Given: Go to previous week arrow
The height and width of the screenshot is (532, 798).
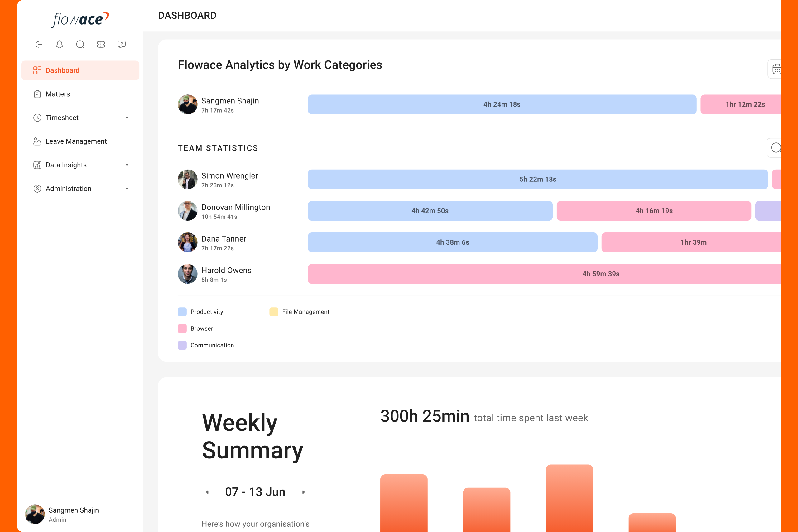Looking at the screenshot, I should (207, 492).
